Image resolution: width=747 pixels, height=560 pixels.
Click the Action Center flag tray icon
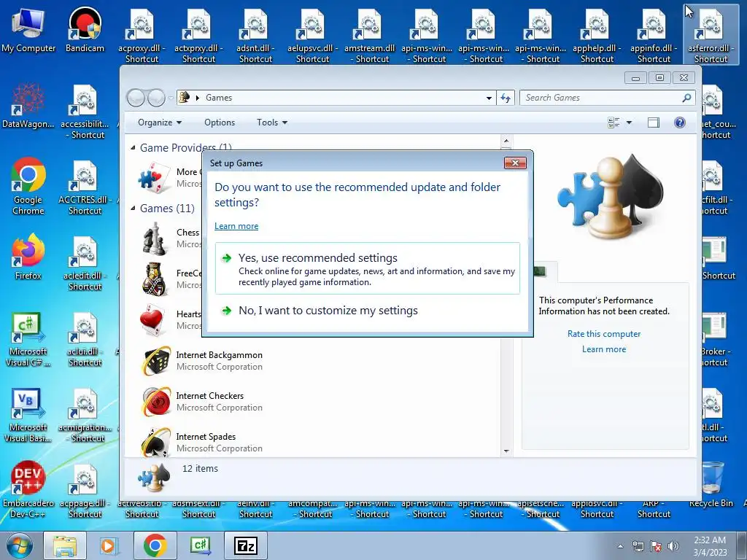(x=656, y=546)
